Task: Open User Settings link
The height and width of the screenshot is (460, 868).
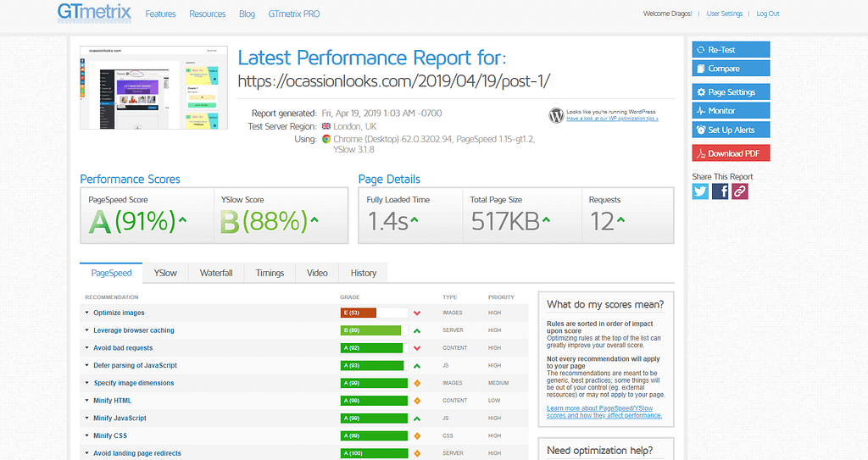Action: click(725, 14)
